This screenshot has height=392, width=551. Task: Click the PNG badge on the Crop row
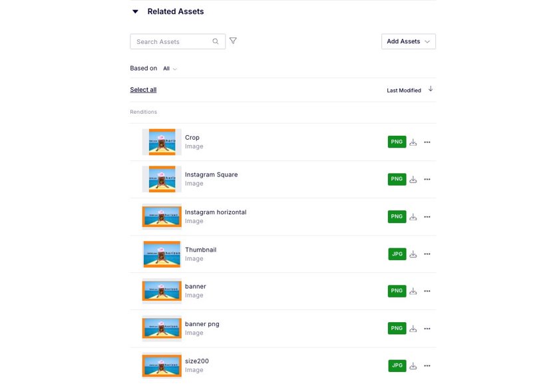tap(397, 142)
